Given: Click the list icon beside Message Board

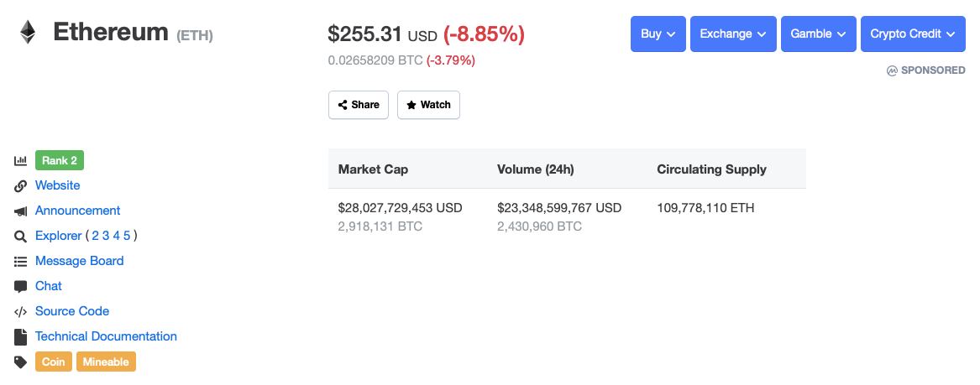Looking at the screenshot, I should [x=21, y=261].
